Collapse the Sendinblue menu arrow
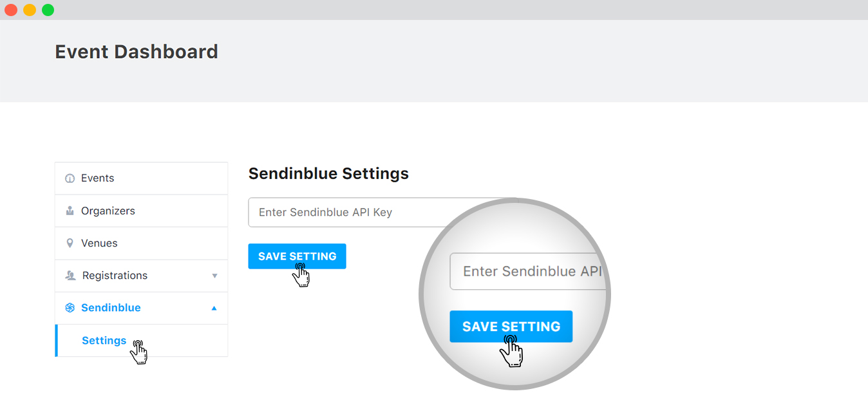The width and height of the screenshot is (868, 409). click(215, 308)
